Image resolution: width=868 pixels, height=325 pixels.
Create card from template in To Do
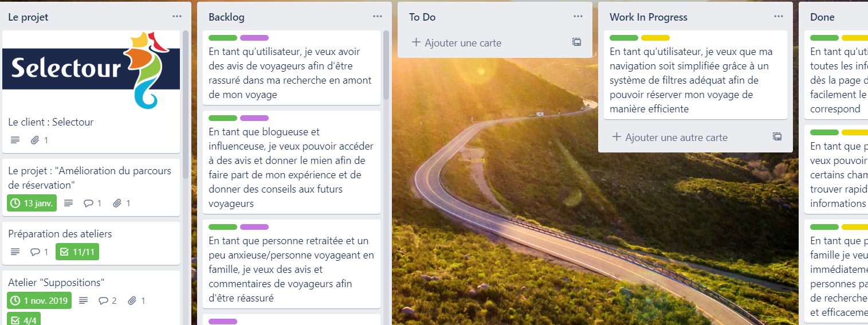click(577, 42)
